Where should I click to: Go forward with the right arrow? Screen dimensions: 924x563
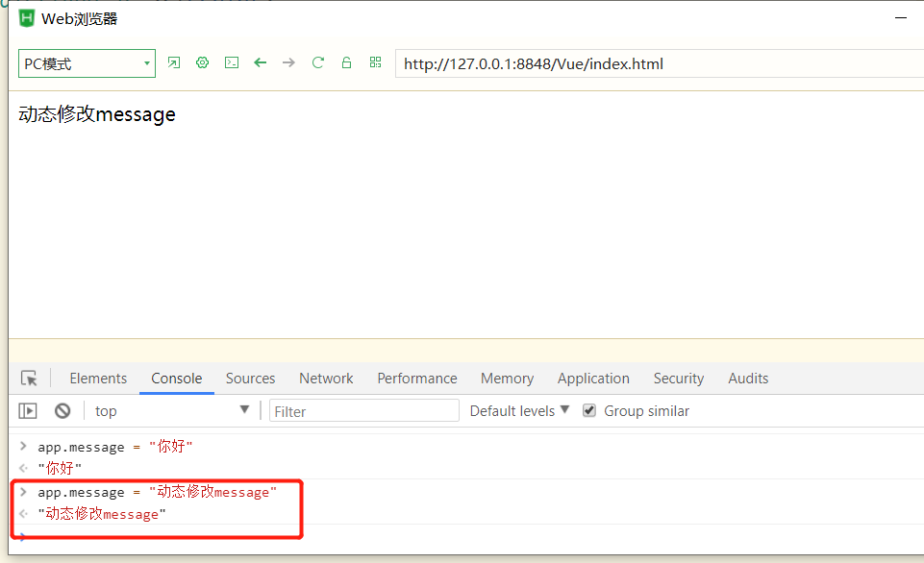288,63
